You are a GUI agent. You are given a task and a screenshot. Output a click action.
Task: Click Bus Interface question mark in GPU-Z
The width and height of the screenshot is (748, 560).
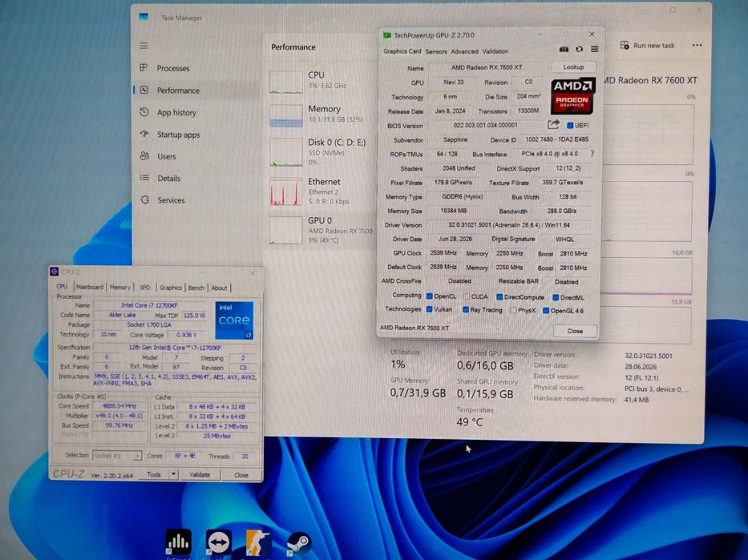click(592, 154)
